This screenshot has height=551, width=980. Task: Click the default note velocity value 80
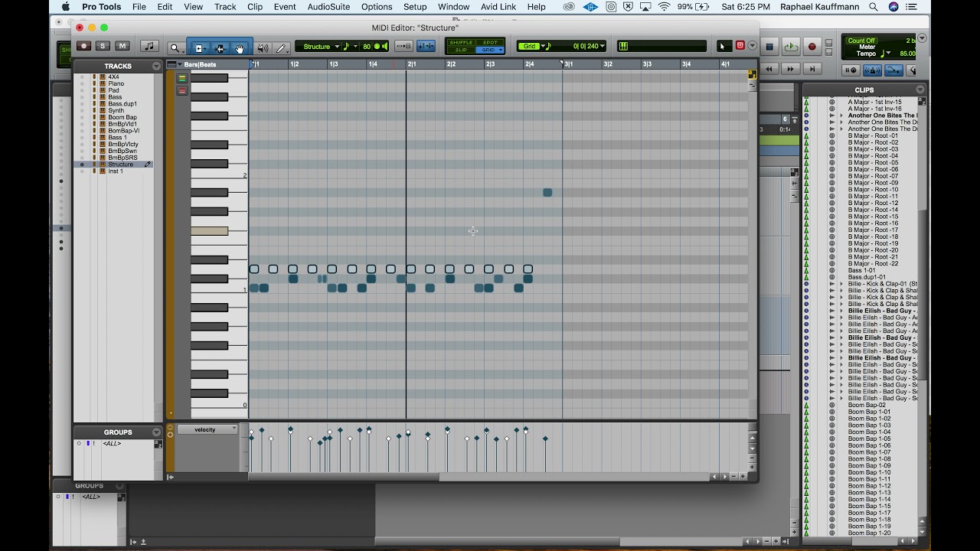click(367, 47)
